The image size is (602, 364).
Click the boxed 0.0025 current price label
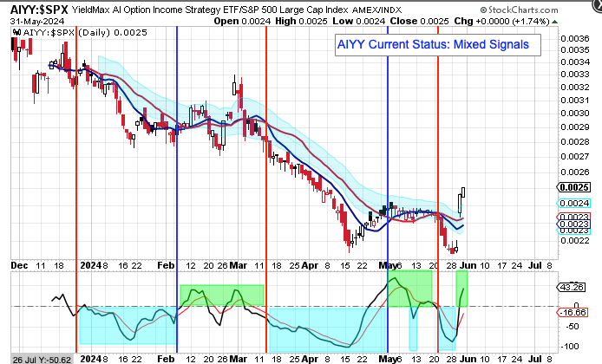[x=577, y=187]
